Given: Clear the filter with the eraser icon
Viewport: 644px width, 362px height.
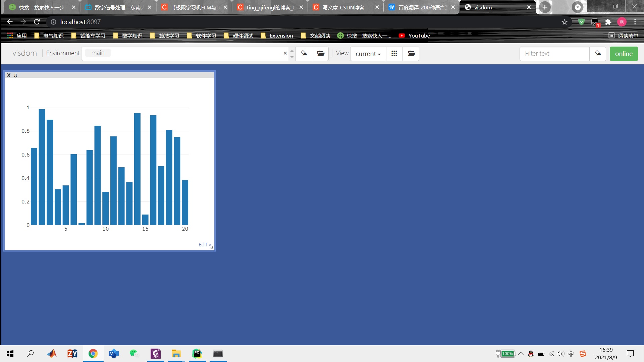Looking at the screenshot, I should (x=598, y=54).
